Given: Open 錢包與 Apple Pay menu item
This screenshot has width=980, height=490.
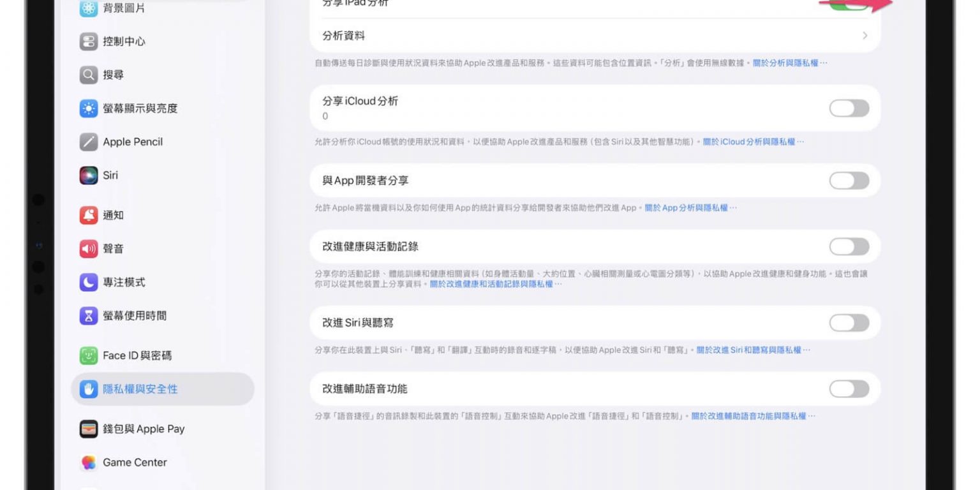Looking at the screenshot, I should click(x=144, y=429).
